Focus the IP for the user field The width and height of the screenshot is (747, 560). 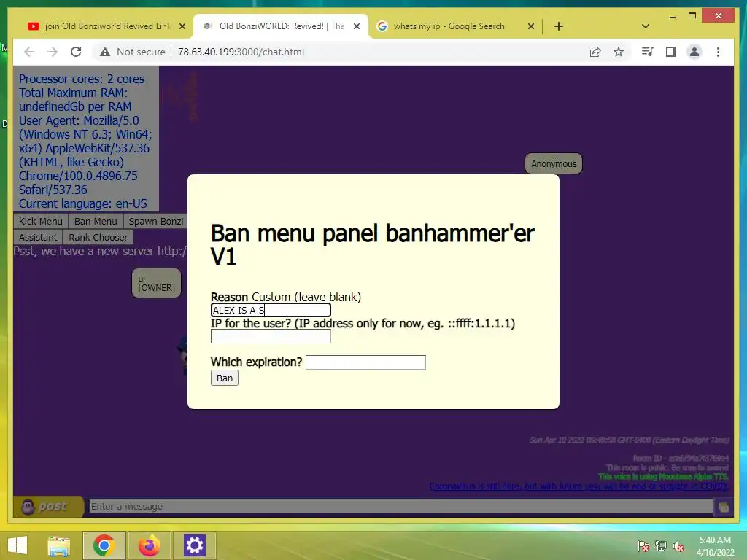[x=271, y=336]
